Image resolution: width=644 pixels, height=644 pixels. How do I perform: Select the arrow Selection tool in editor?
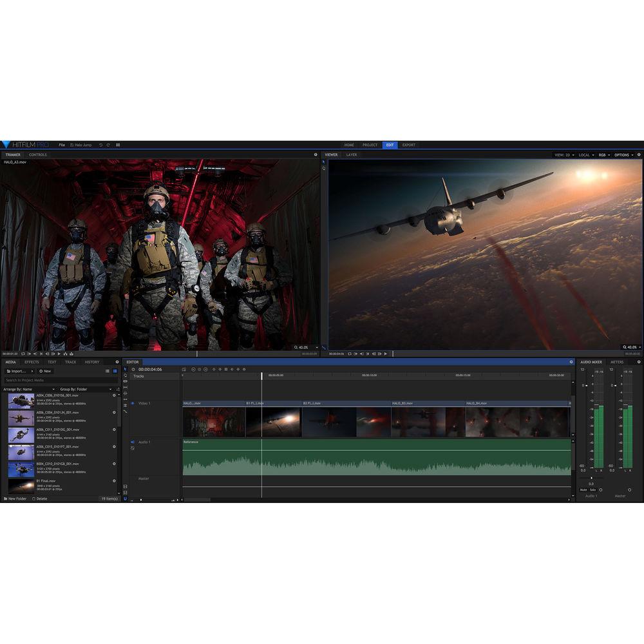(125, 370)
